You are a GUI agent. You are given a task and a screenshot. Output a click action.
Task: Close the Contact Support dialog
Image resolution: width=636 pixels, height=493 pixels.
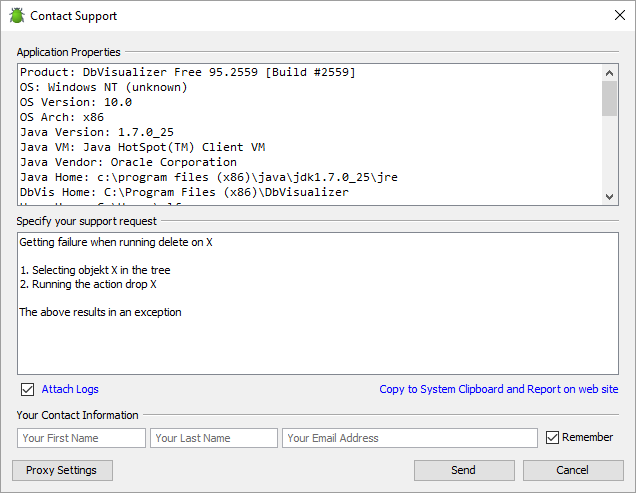pyautogui.click(x=619, y=16)
